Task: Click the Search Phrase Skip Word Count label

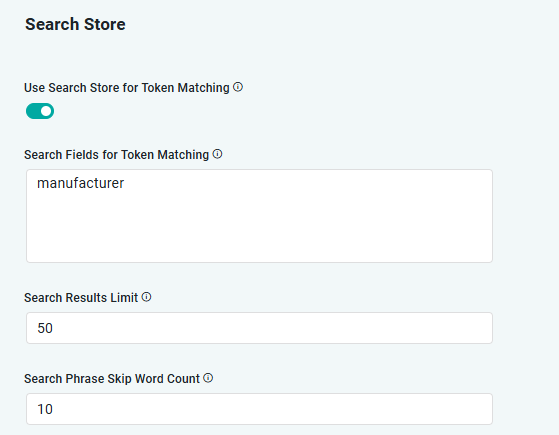Action: (x=112, y=379)
